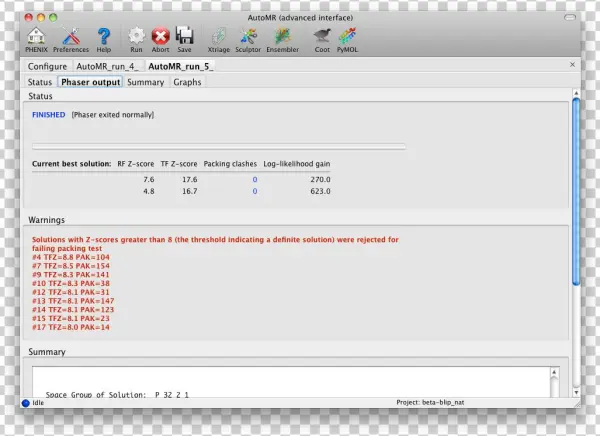This screenshot has height=436, width=600.
Task: Open Coot from the toolbar
Action: point(322,39)
